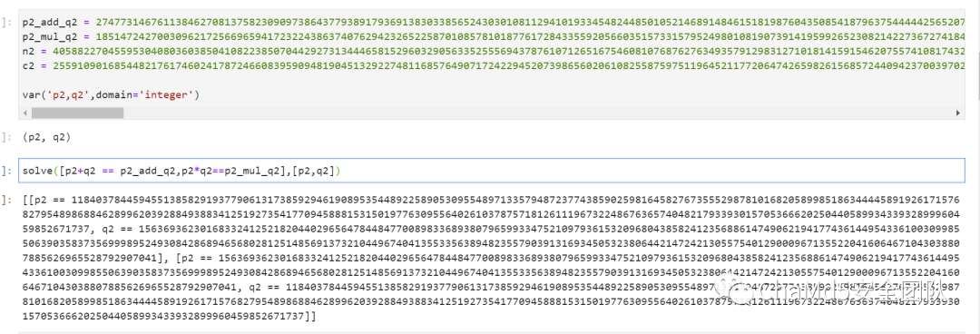This screenshot has height=334, width=980.
Task: Click the 'integer' string in the var call
Action: click(x=171, y=95)
